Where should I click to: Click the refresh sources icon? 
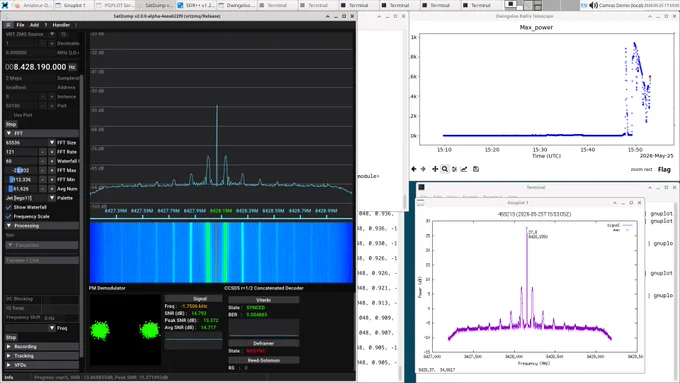point(63,34)
